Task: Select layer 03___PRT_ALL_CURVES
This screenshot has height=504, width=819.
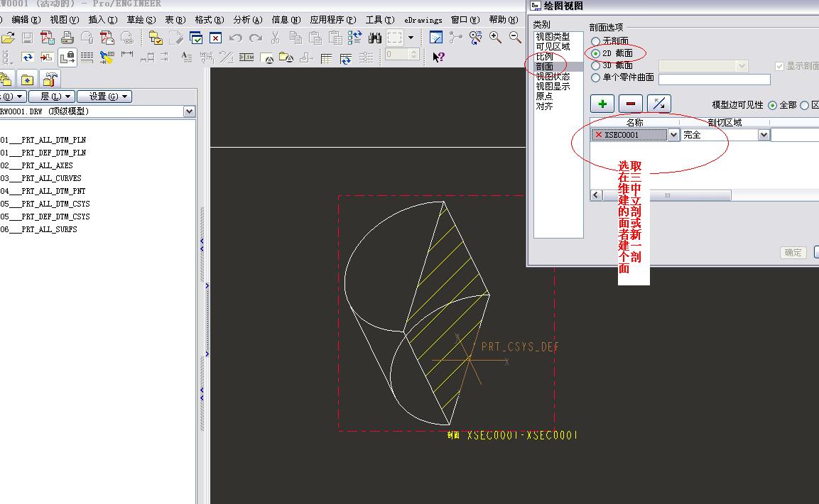Action: tap(40, 178)
